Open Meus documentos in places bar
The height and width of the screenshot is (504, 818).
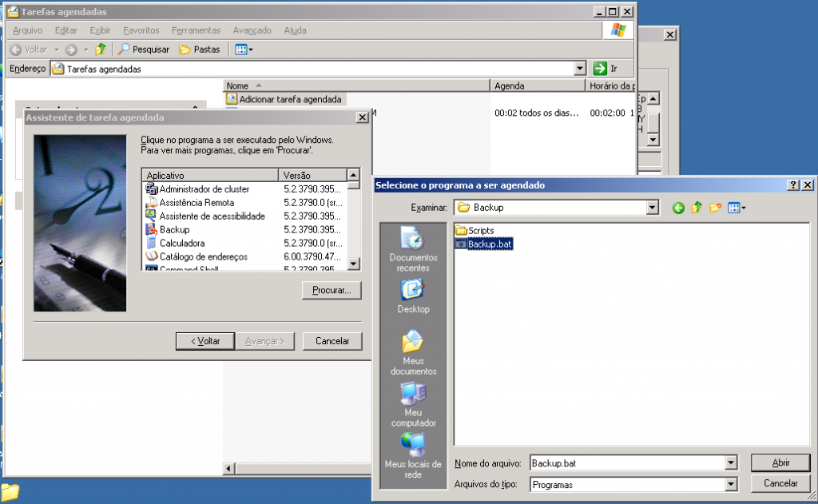coord(413,352)
